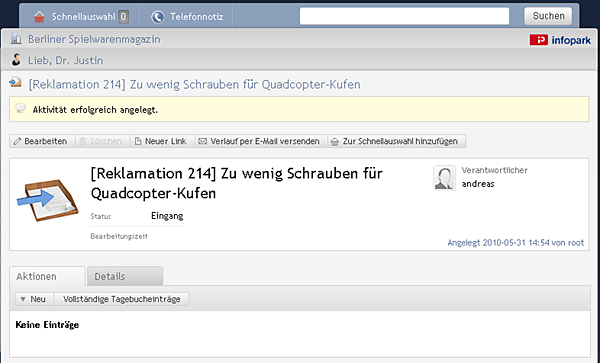Click Vollständige Tagebucheinträge button
The height and width of the screenshot is (363, 600).
pyautogui.click(x=121, y=299)
